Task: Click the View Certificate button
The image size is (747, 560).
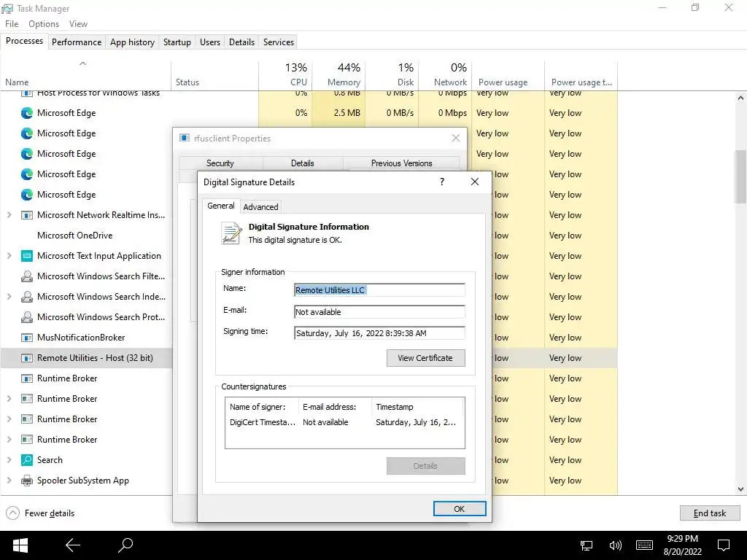Action: pyautogui.click(x=425, y=358)
